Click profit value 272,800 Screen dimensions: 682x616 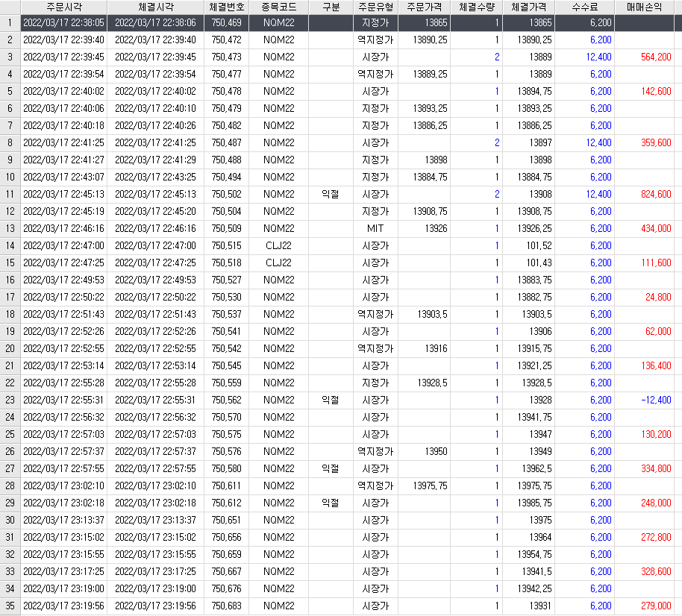click(x=656, y=537)
